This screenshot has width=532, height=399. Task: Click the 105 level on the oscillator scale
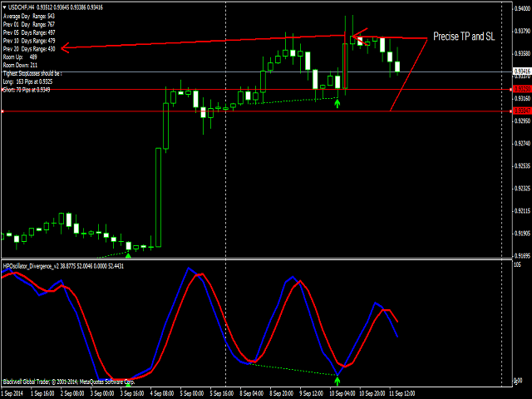[x=517, y=265]
